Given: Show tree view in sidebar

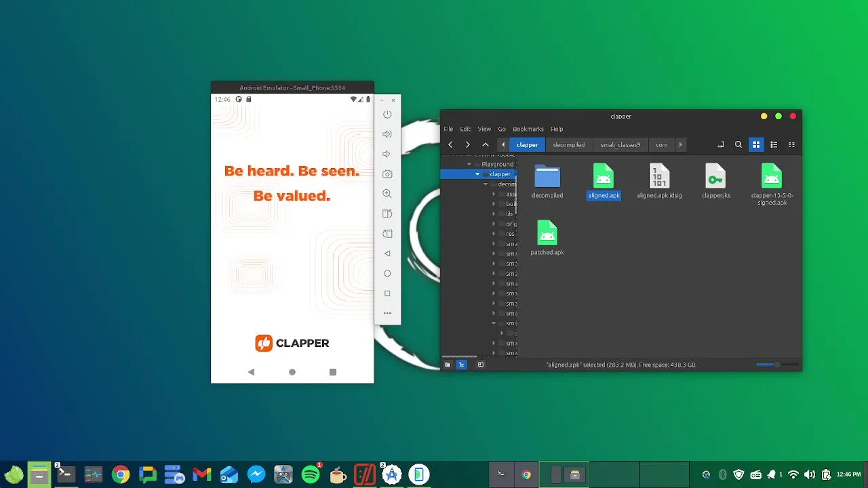Looking at the screenshot, I should pyautogui.click(x=462, y=365).
